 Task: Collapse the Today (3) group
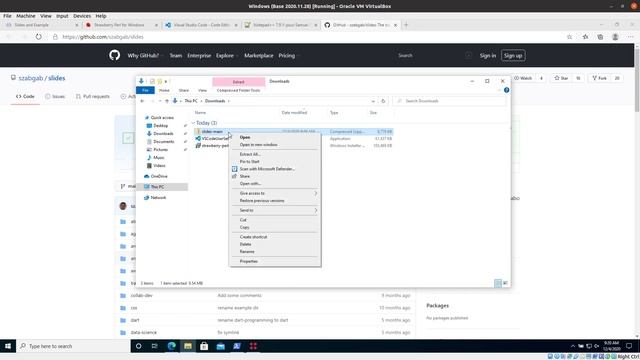(x=193, y=123)
